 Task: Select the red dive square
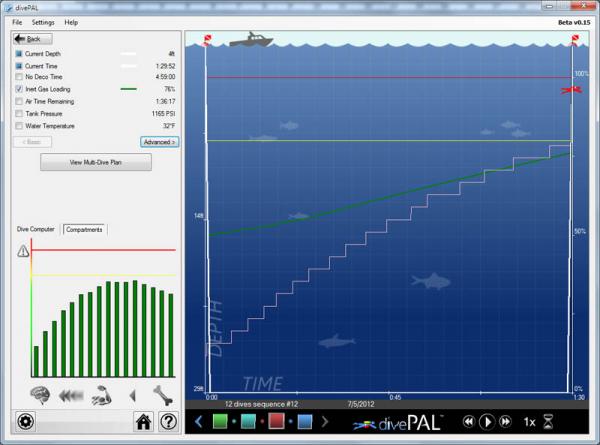(277, 422)
